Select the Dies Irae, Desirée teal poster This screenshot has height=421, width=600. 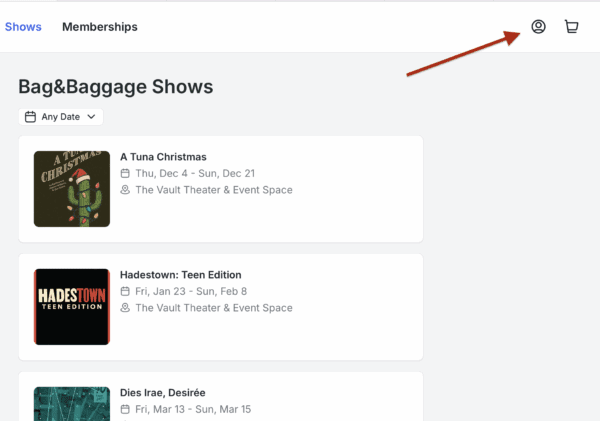72,404
